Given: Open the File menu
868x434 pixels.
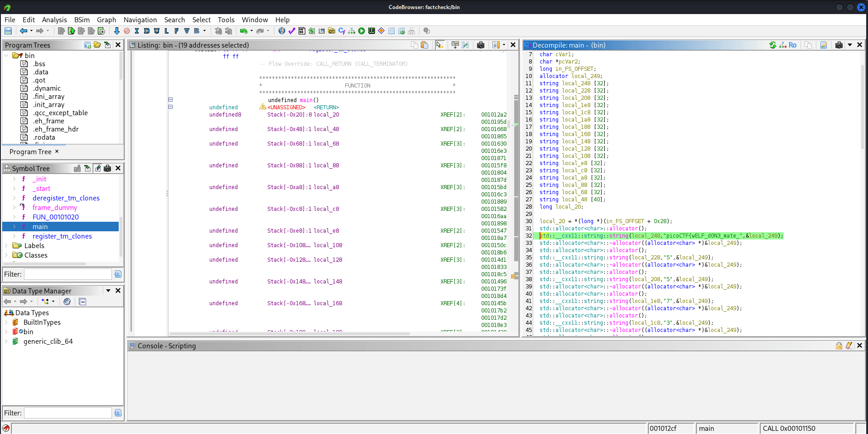Looking at the screenshot, I should point(10,20).
